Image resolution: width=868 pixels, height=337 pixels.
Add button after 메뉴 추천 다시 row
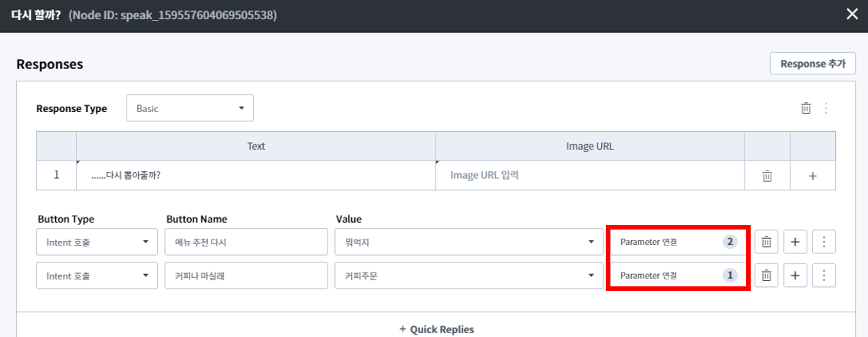tap(795, 242)
